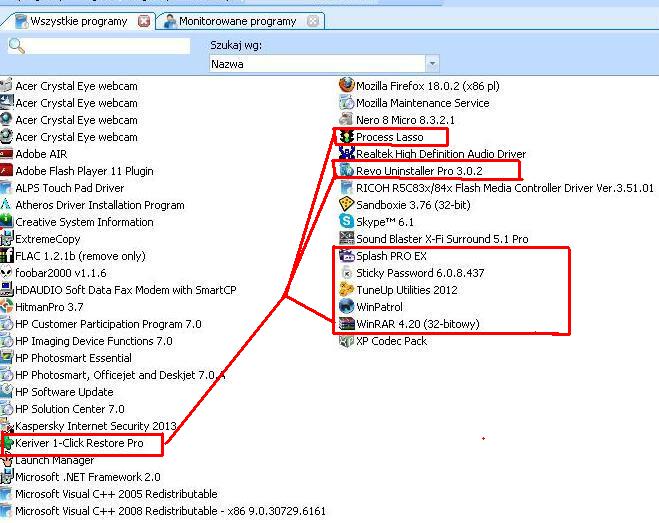Click the Sandboxie 3.76 icon

click(346, 205)
